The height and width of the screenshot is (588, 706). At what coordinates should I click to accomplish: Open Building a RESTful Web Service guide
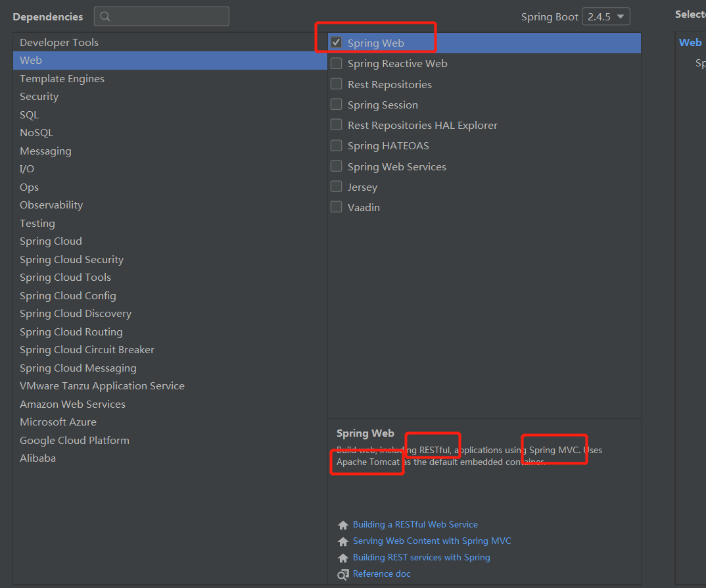pos(415,524)
